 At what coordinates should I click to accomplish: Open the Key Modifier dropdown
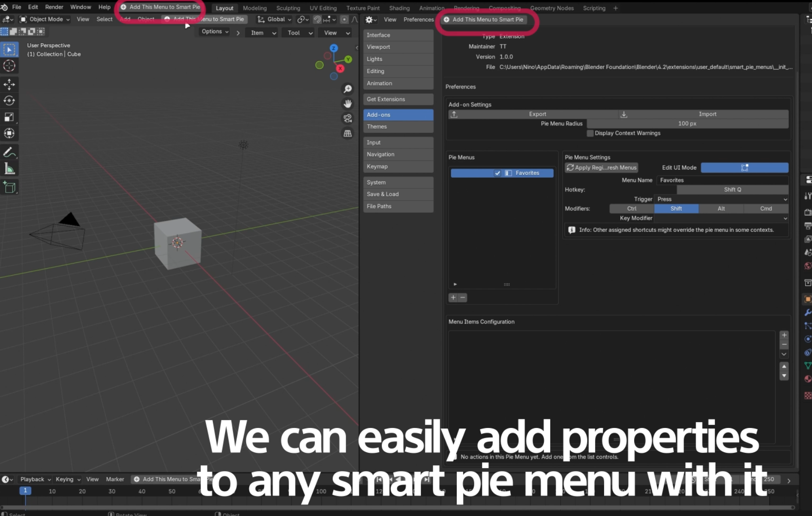point(722,219)
